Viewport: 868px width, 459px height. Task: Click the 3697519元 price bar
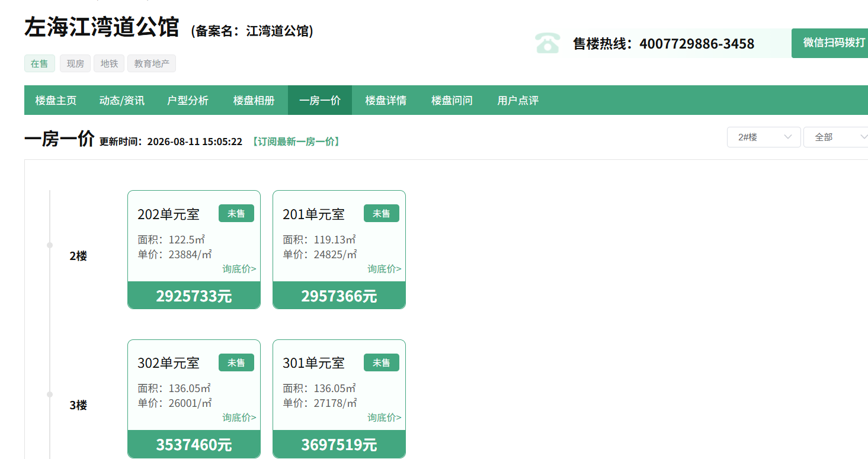coord(339,444)
